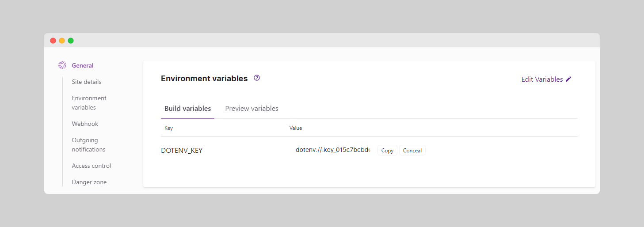Image resolution: width=644 pixels, height=227 pixels.
Task: Conceal the DOTENV_KEY value
Action: click(412, 151)
